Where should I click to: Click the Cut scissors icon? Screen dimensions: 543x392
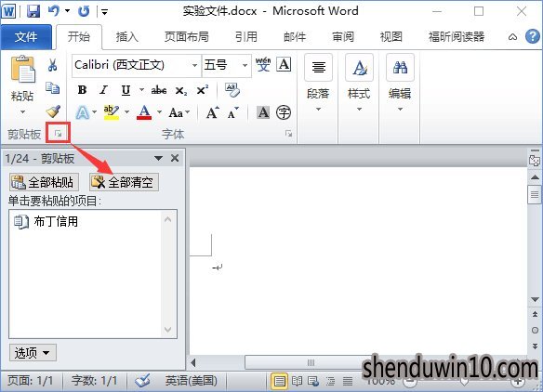click(x=53, y=65)
